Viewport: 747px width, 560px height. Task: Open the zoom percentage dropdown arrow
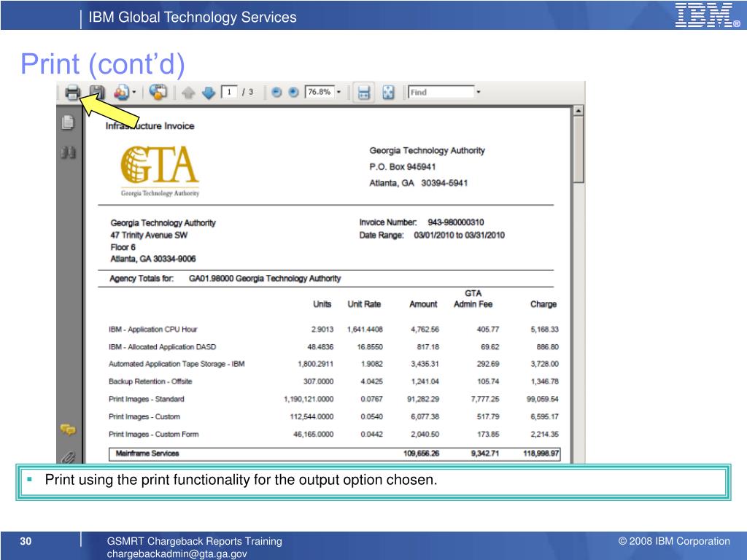pyautogui.click(x=338, y=92)
